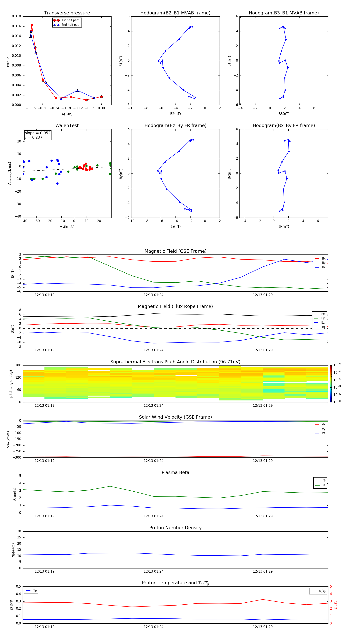Click the Vy legend entry in velocity plot
351x644 pixels.
click(x=320, y=429)
